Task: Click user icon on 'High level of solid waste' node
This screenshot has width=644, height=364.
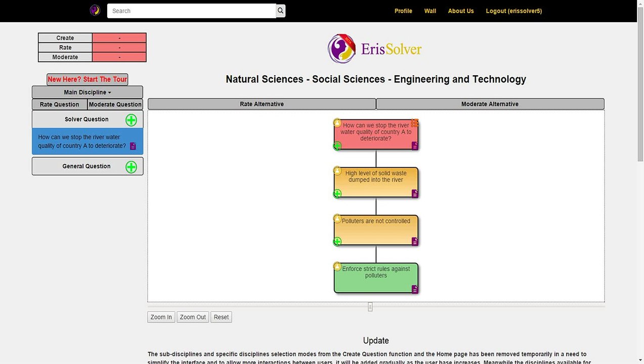Action: (x=337, y=171)
